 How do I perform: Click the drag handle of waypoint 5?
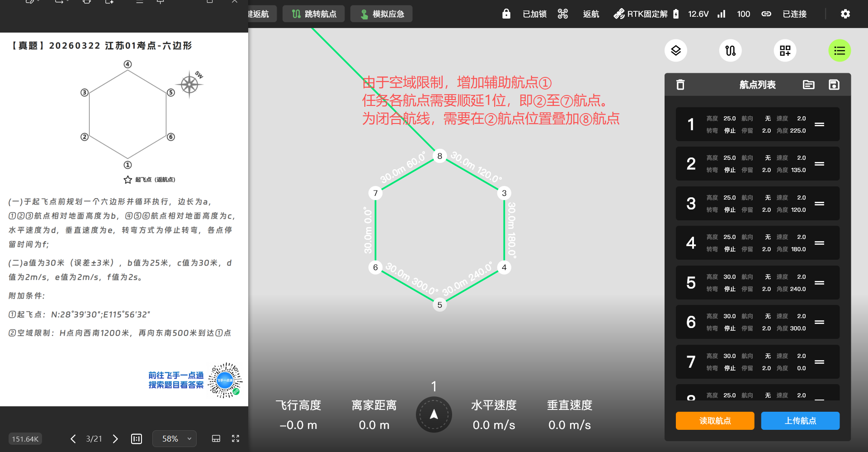(819, 283)
